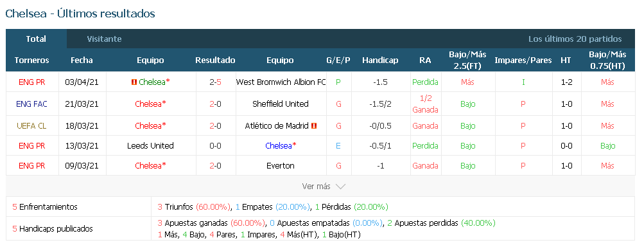Click the Handicap column header

(380, 60)
